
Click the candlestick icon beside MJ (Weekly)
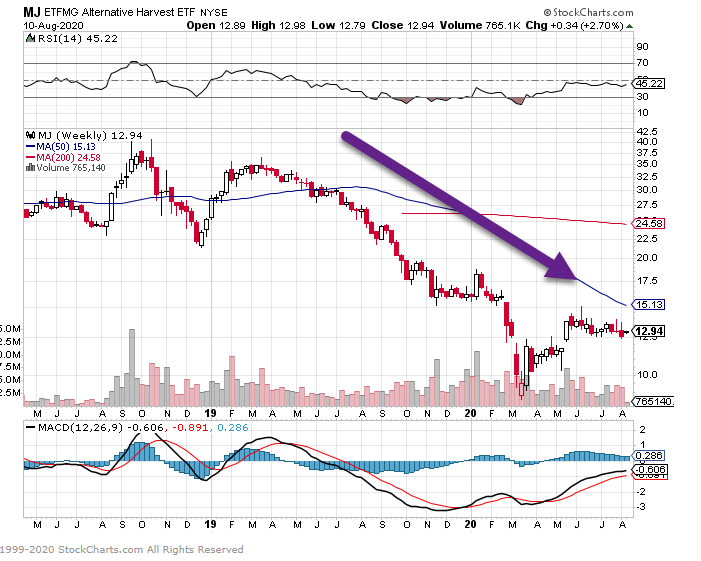click(x=30, y=135)
